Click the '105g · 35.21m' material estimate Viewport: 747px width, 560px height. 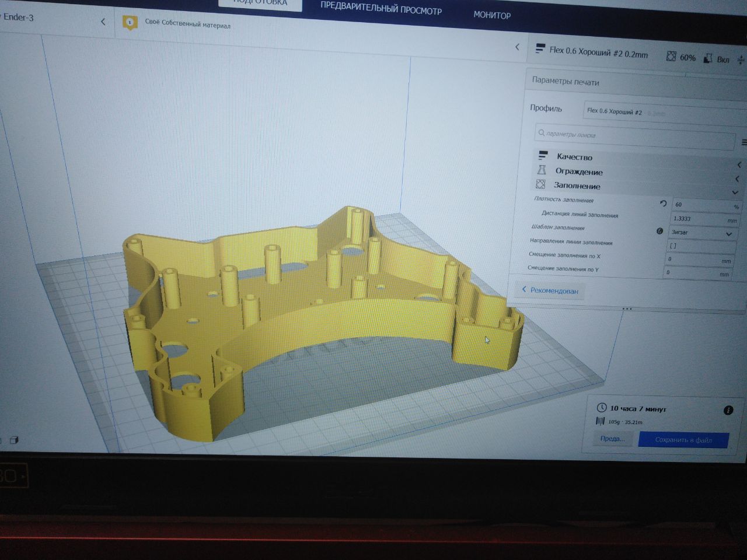(x=625, y=422)
